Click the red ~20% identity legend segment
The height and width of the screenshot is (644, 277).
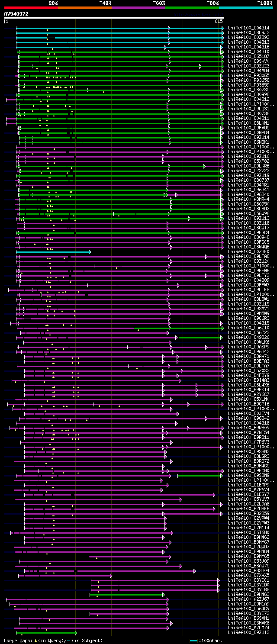point(31,7)
